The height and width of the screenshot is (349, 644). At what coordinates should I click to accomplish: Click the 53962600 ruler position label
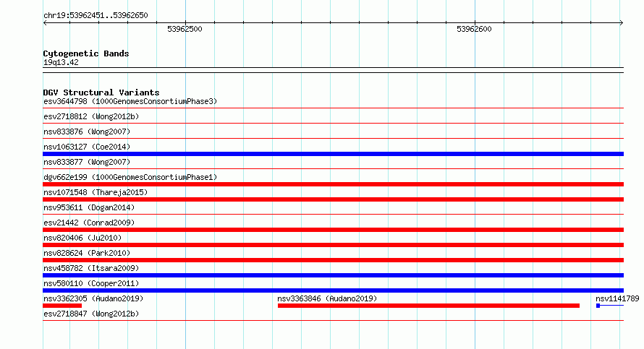coord(475,29)
